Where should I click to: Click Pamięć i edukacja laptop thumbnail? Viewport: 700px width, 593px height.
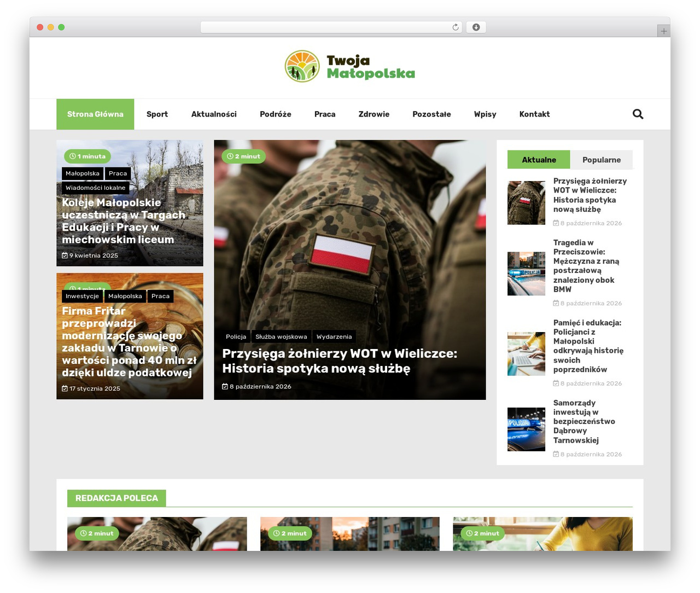click(x=526, y=354)
